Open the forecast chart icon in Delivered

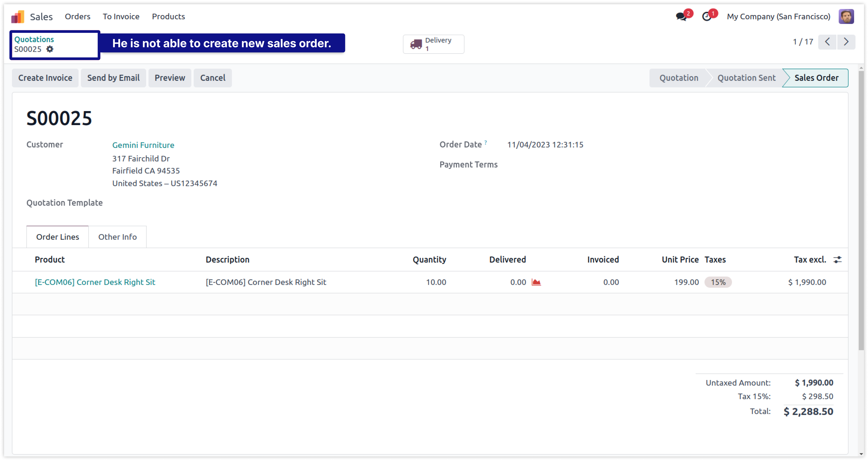pos(536,282)
